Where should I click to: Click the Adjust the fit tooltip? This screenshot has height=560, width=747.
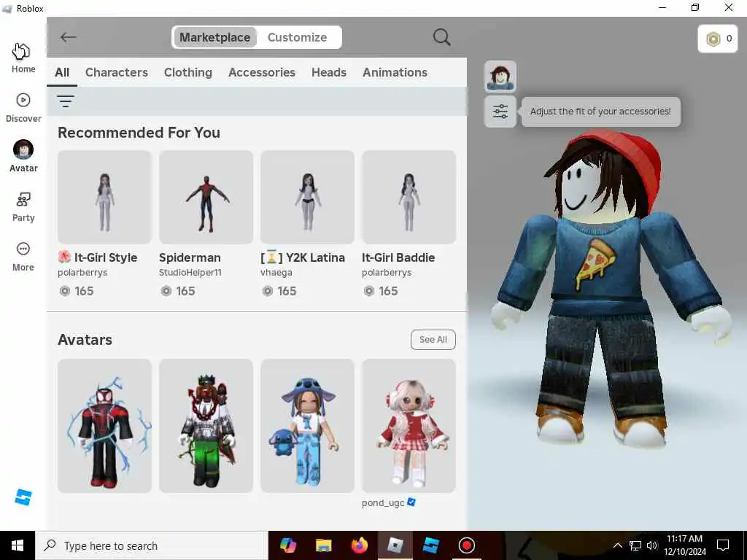[x=600, y=112]
